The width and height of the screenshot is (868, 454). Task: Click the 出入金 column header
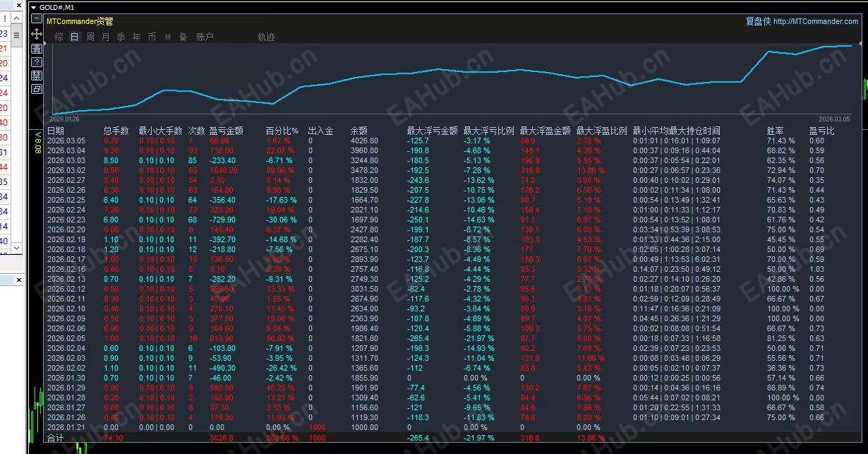point(321,131)
